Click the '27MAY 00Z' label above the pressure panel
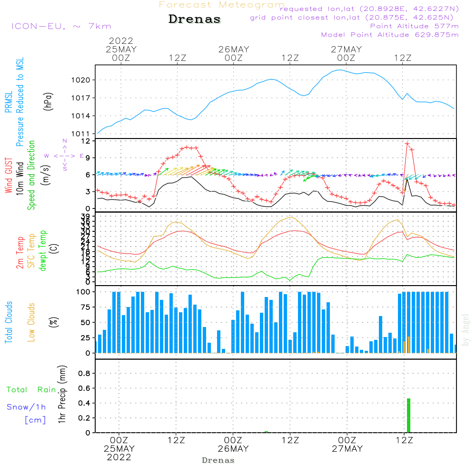This screenshot has height=476, width=476. (x=347, y=53)
